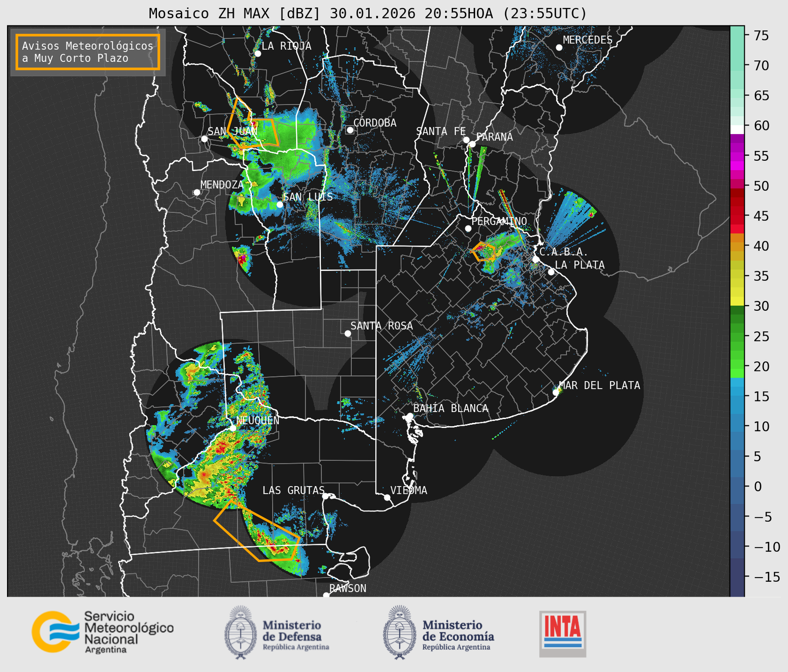
Task: Click the INTA logo
Action: (x=562, y=634)
